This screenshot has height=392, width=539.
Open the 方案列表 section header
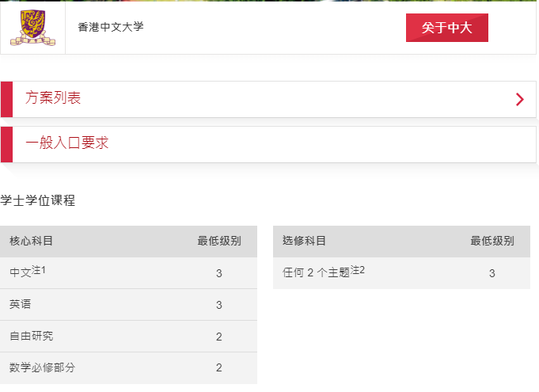pyautogui.click(x=268, y=99)
